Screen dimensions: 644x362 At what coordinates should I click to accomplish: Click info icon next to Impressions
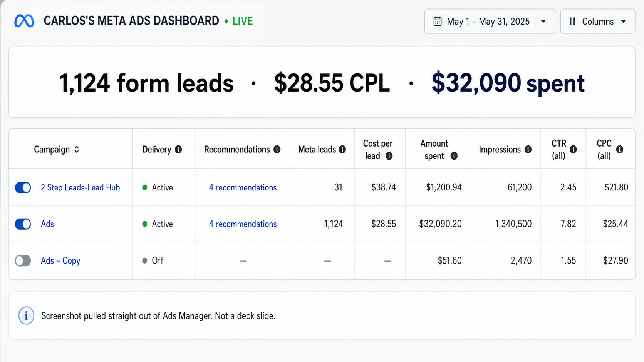(528, 149)
